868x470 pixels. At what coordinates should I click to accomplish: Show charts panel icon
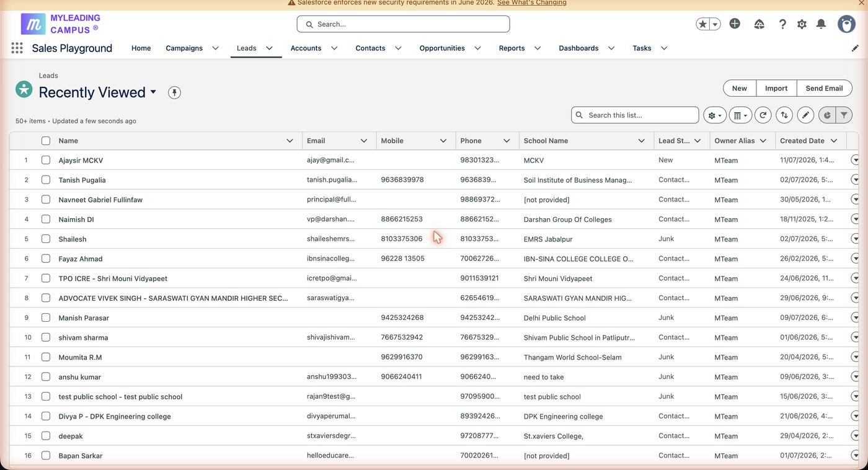[x=827, y=115]
